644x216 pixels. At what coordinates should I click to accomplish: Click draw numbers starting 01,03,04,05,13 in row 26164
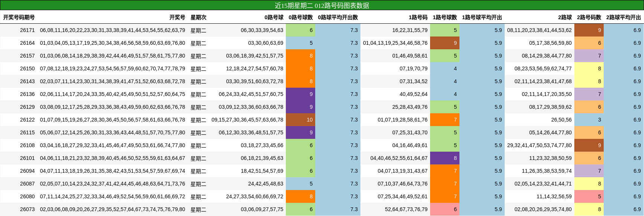[x=113, y=43]
